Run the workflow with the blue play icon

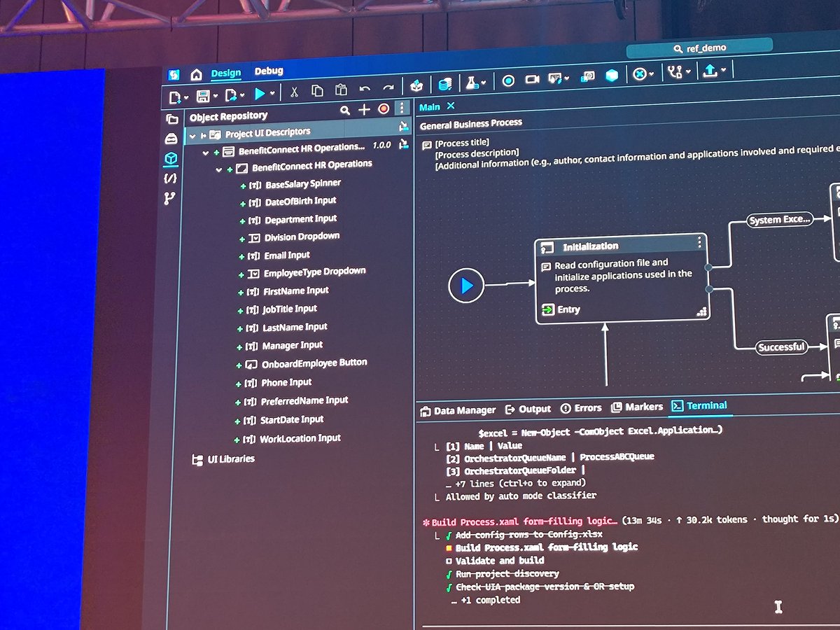260,93
